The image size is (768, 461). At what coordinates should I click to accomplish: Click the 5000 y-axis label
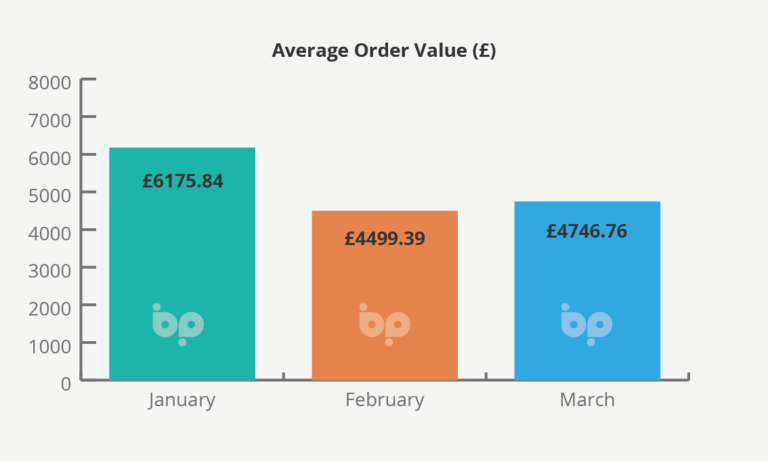pos(50,194)
